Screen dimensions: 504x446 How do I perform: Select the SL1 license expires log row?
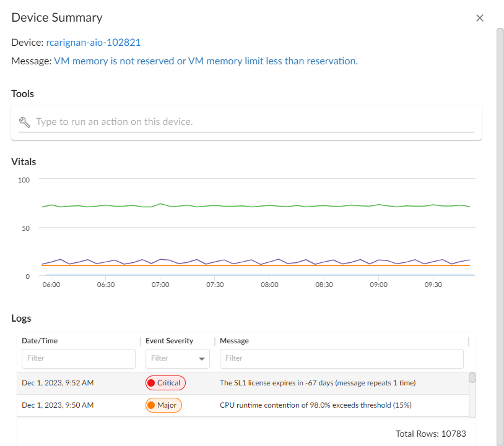(x=317, y=383)
